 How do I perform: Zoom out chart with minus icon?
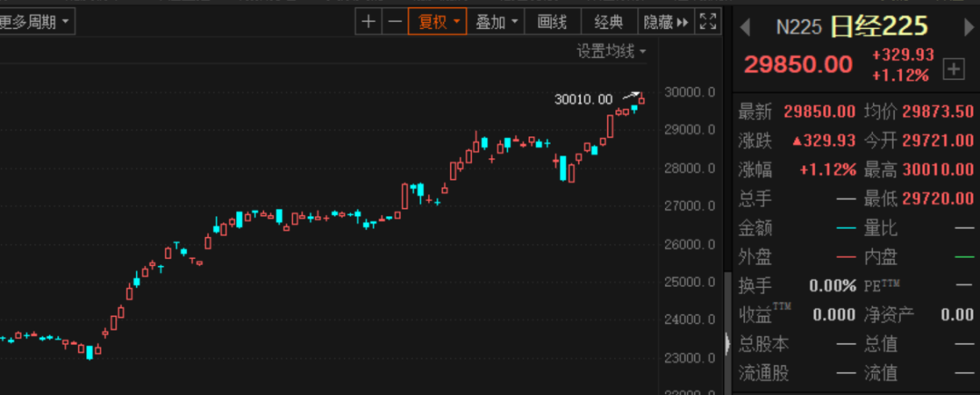pos(395,22)
